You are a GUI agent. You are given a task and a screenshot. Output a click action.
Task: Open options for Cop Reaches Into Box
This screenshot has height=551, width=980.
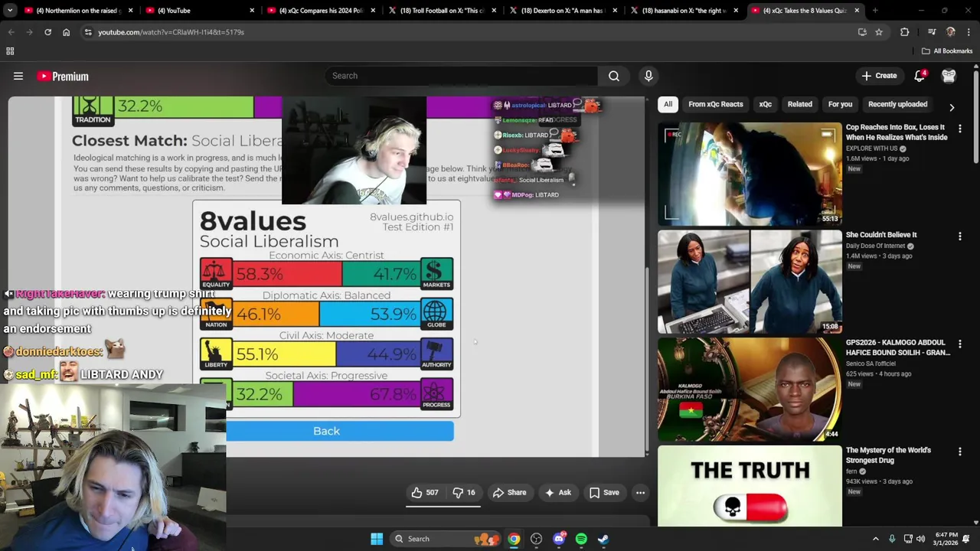(959, 129)
